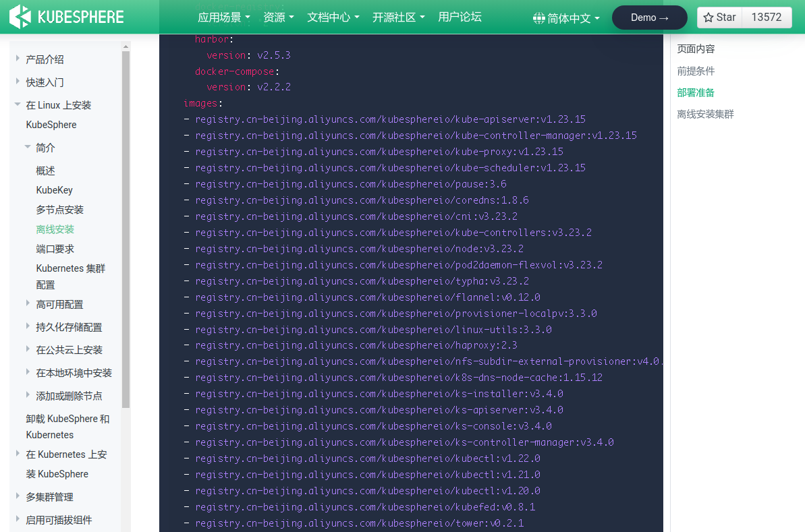Open the 概述 page
The width and height of the screenshot is (805, 532).
45,171
